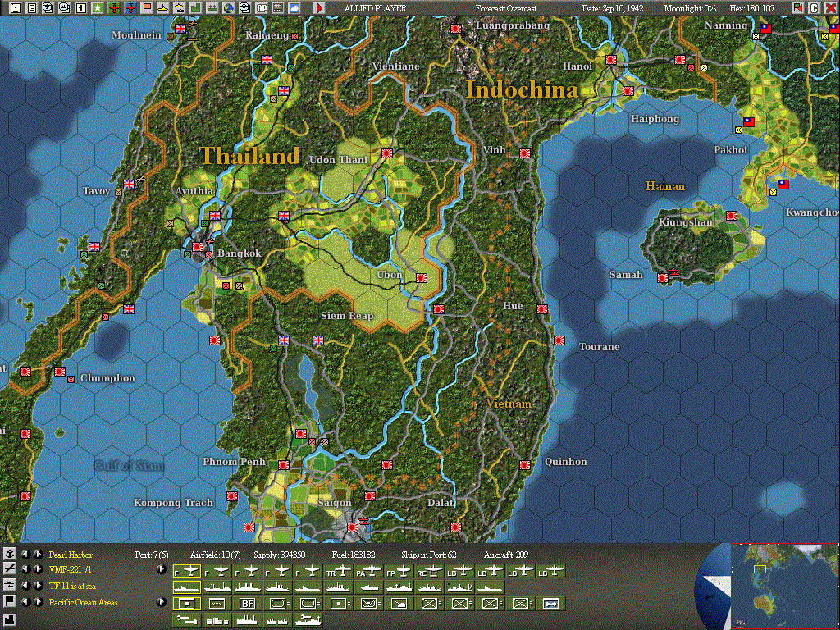
Task: Toggle the blue-highlighted unit filter at row end
Action: [x=550, y=604]
